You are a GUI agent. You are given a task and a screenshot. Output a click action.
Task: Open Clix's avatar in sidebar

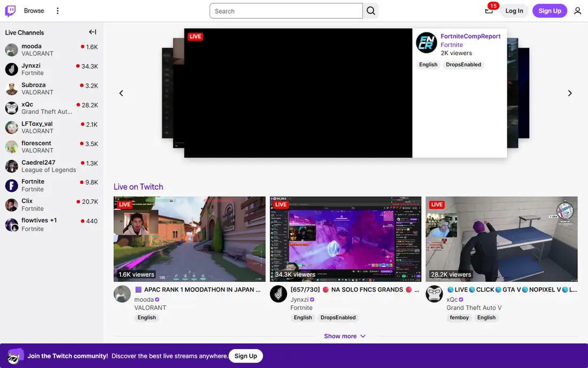point(12,205)
